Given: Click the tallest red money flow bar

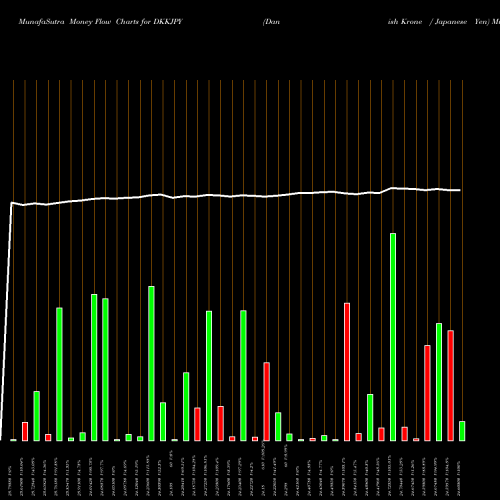Looking at the screenshot, I should click(347, 372).
